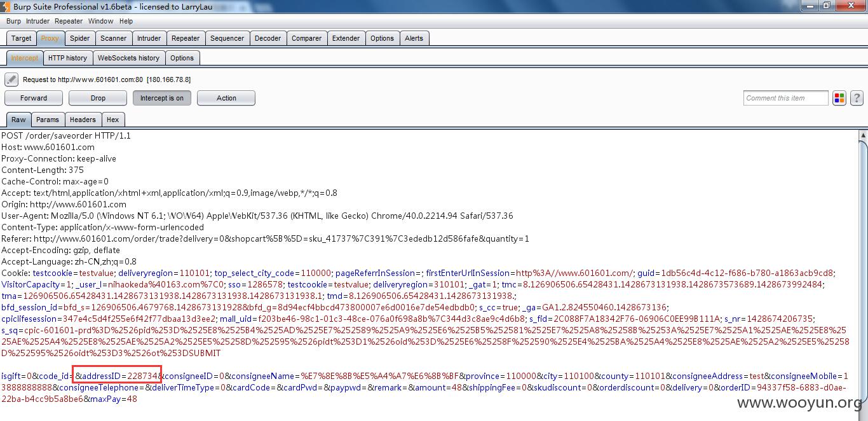Open the Help menu
The width and height of the screenshot is (868, 421).
[x=126, y=21]
